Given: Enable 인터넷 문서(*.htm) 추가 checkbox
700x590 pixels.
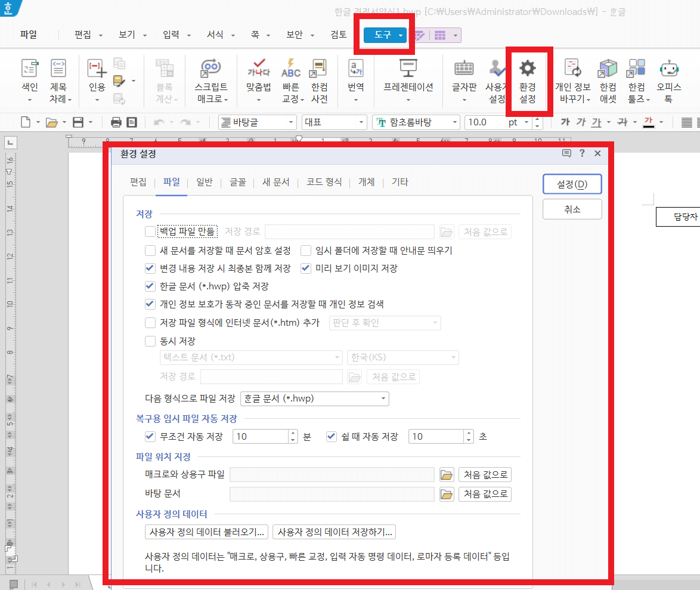Looking at the screenshot, I should (150, 323).
